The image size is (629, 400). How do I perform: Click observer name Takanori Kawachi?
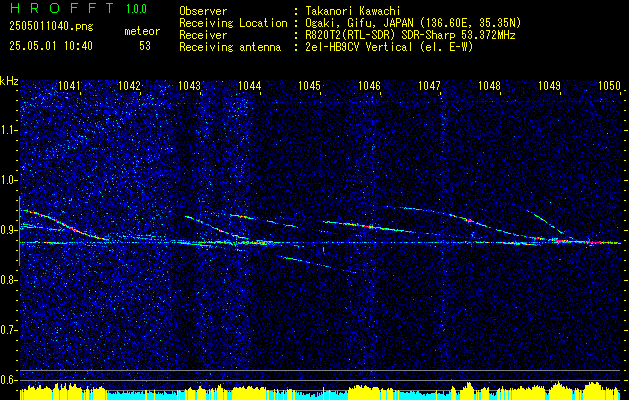[x=353, y=11]
